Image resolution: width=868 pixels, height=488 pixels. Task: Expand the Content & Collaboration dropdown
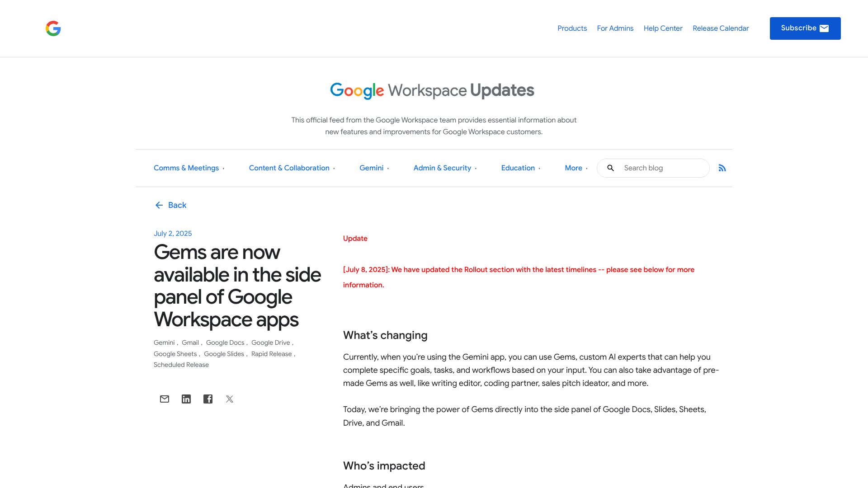tap(292, 168)
